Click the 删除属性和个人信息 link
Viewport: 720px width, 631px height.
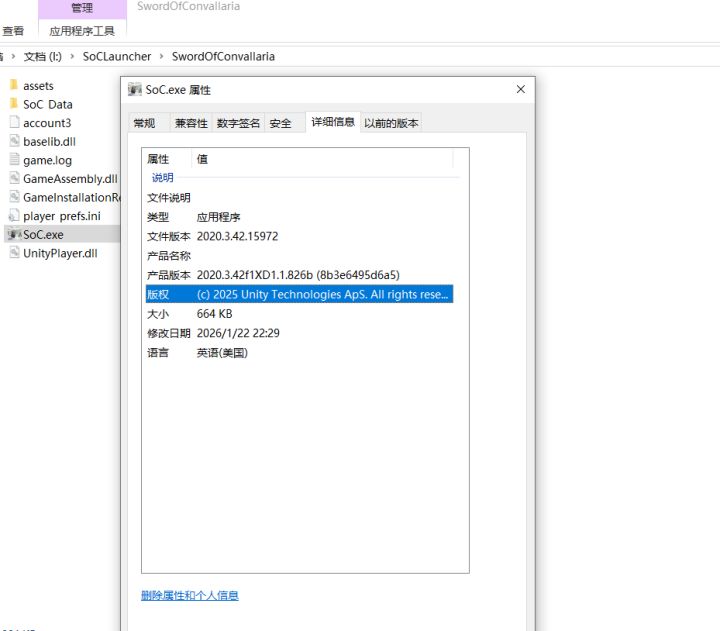[190, 595]
